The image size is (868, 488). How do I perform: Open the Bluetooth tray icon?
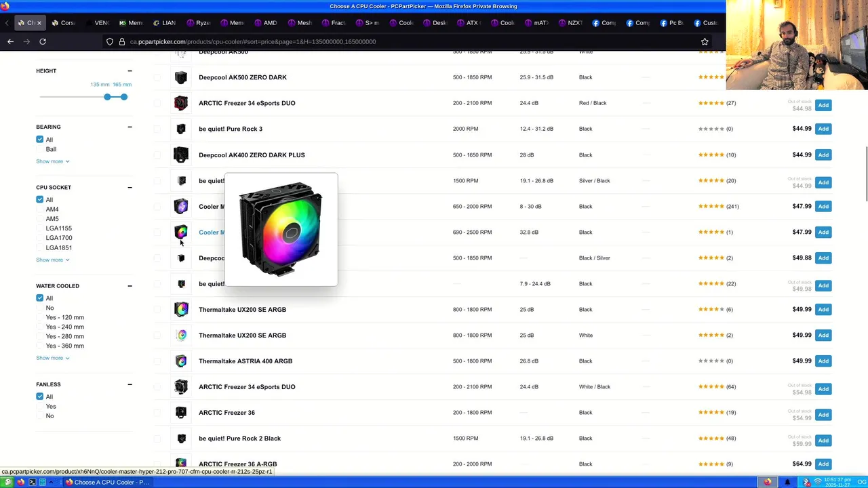[x=806, y=483]
